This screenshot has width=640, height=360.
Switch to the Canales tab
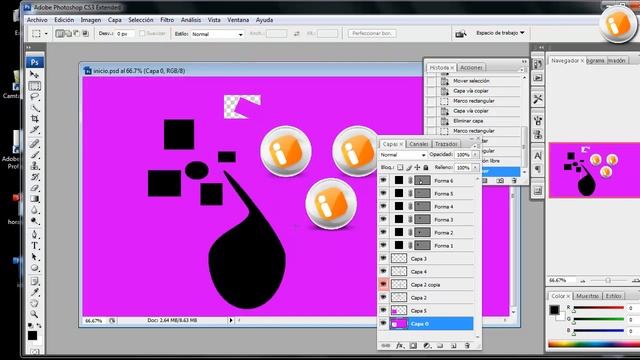click(418, 144)
